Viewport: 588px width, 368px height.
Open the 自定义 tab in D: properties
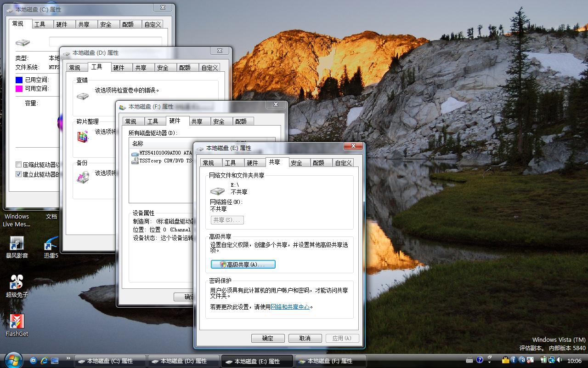tap(209, 68)
